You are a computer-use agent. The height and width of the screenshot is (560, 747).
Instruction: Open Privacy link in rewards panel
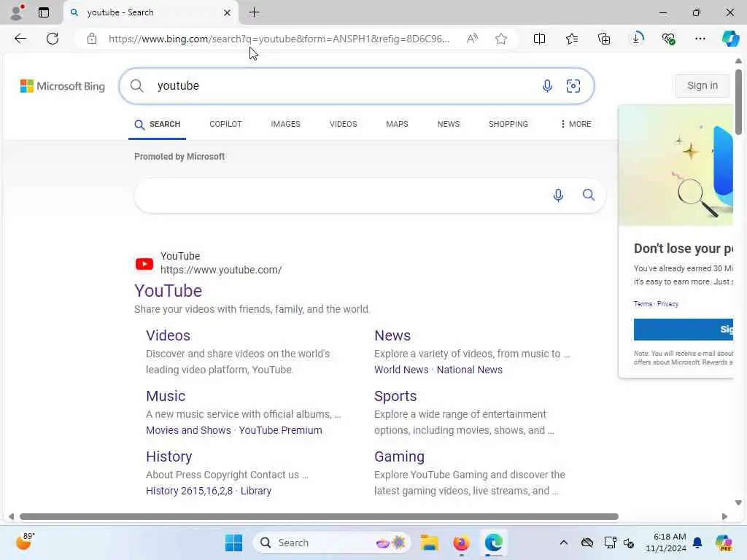[x=667, y=304]
